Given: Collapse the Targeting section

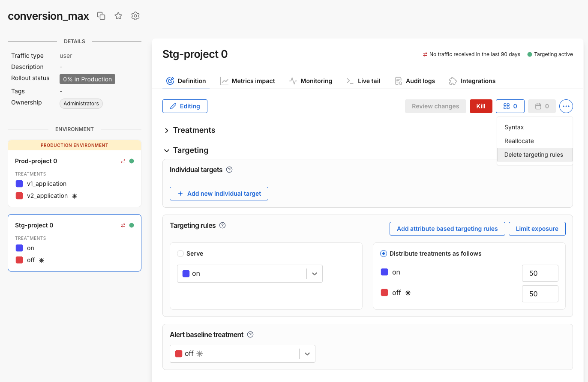Looking at the screenshot, I should pyautogui.click(x=167, y=150).
